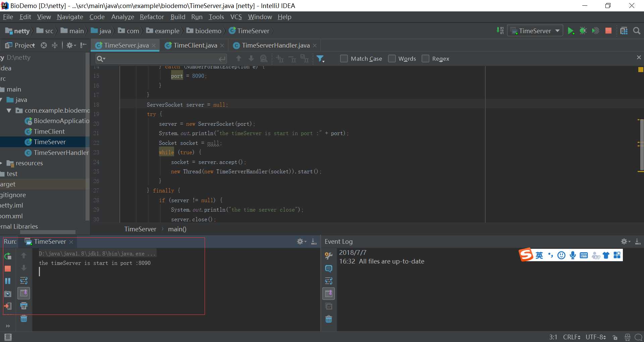Focus the find search input field
Viewport: 644px width, 342px height.
point(161,59)
